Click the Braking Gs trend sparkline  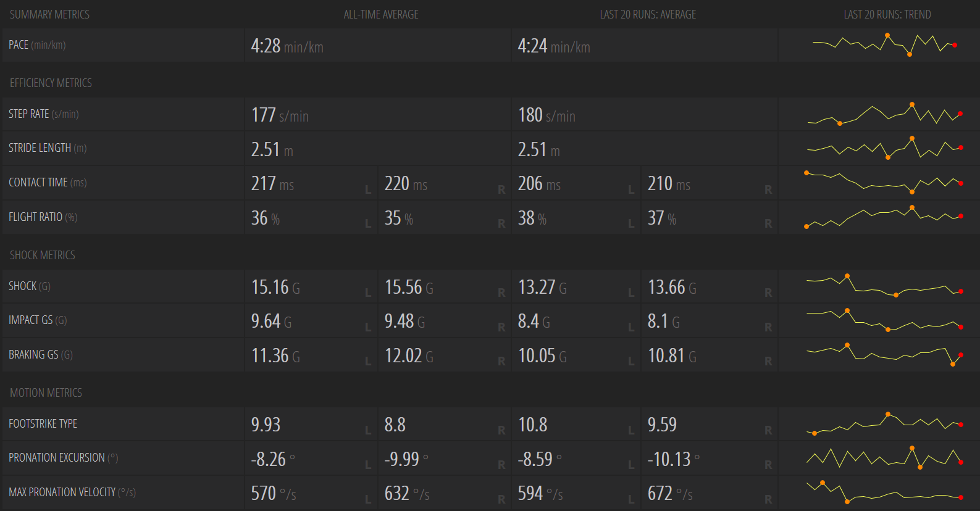[884, 354]
